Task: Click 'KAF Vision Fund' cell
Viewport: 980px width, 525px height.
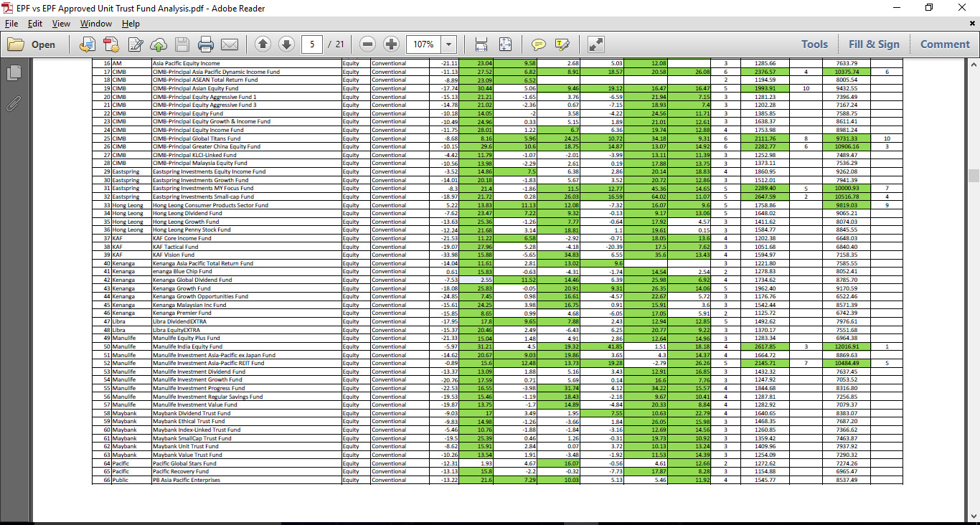Action: click(246, 255)
